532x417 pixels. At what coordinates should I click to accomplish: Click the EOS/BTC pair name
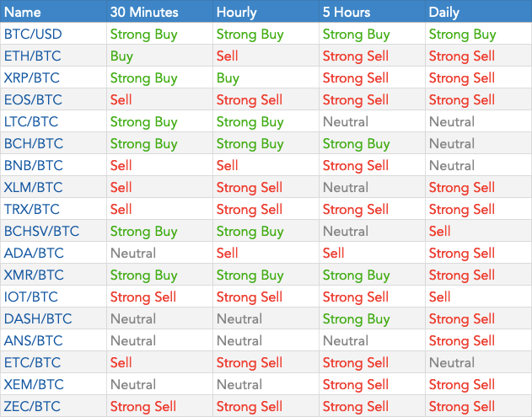(x=33, y=99)
